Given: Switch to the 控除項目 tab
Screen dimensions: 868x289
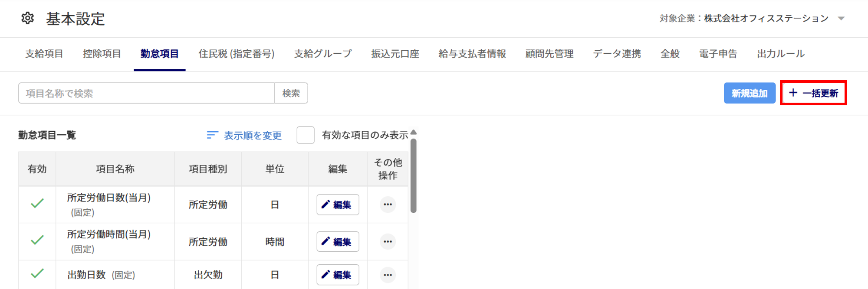Looking at the screenshot, I should [102, 54].
